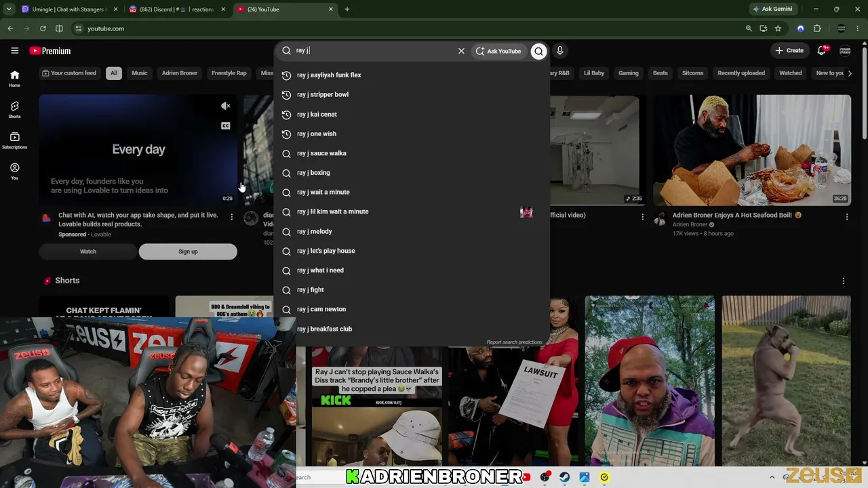Bookmark this page with the star icon
Image resolution: width=868 pixels, height=488 pixels.
pos(778,28)
